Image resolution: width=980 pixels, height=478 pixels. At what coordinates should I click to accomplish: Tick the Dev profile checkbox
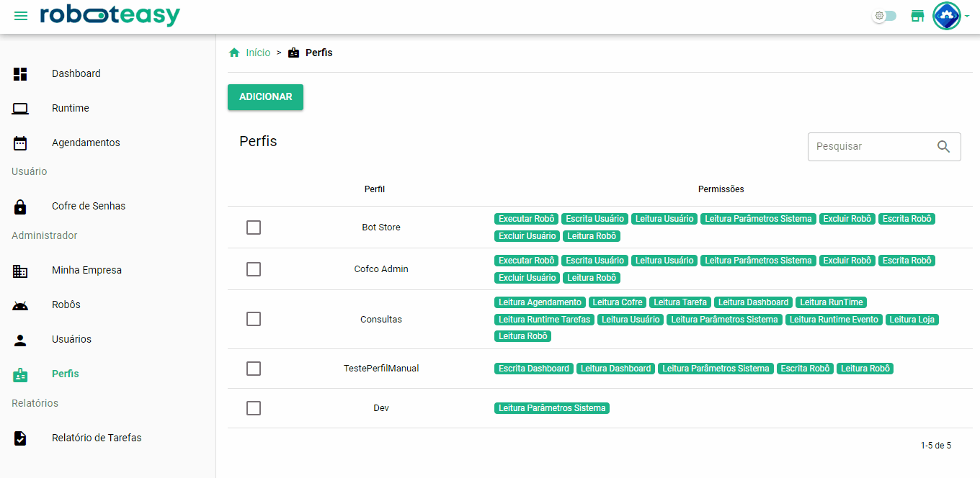coord(254,408)
